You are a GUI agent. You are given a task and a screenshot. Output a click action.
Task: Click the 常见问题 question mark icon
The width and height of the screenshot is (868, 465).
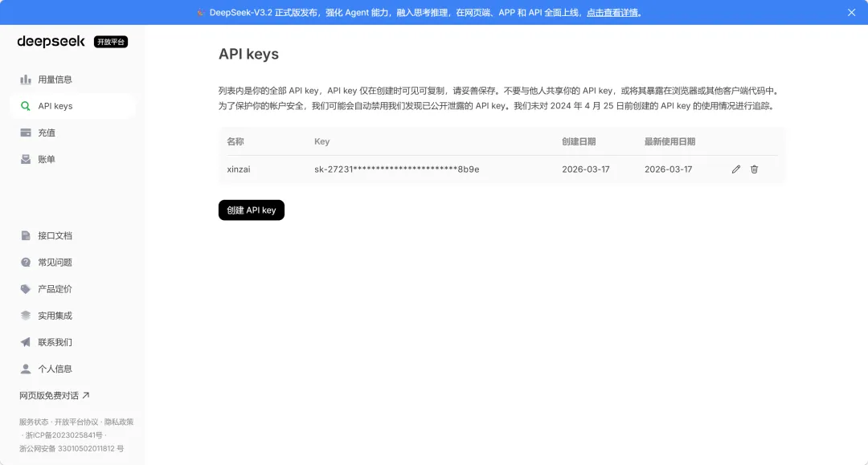26,262
